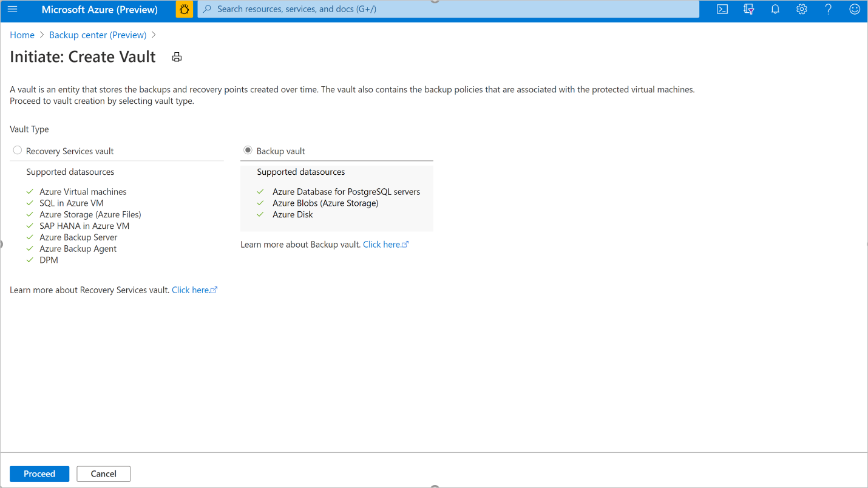The width and height of the screenshot is (868, 488).
Task: Click Supported datasources heading under Recovery Services vault
Action: click(70, 172)
